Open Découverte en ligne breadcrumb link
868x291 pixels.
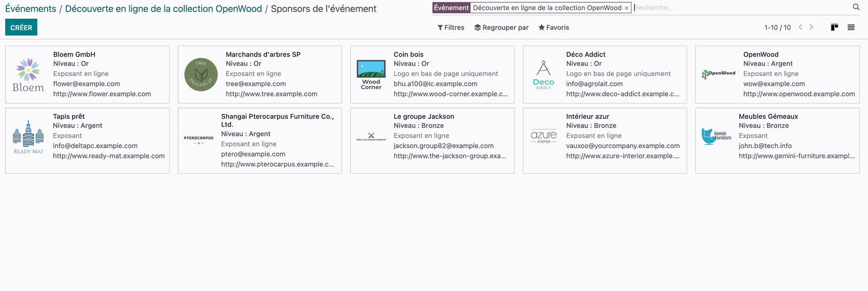[164, 9]
